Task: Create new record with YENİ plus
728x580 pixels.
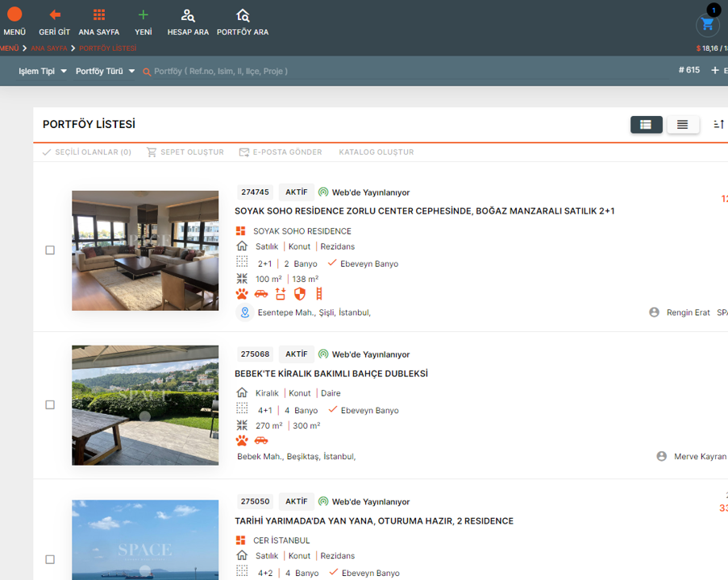Action: click(143, 14)
